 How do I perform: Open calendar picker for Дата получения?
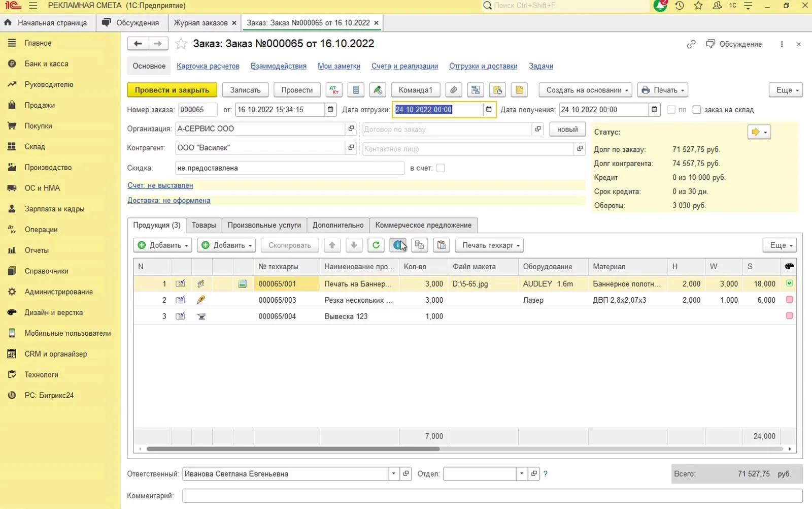tap(654, 109)
